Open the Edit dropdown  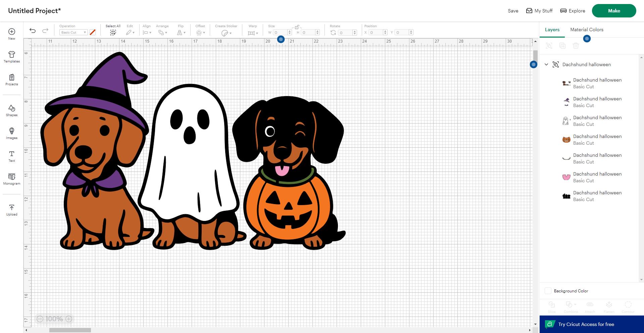click(130, 33)
